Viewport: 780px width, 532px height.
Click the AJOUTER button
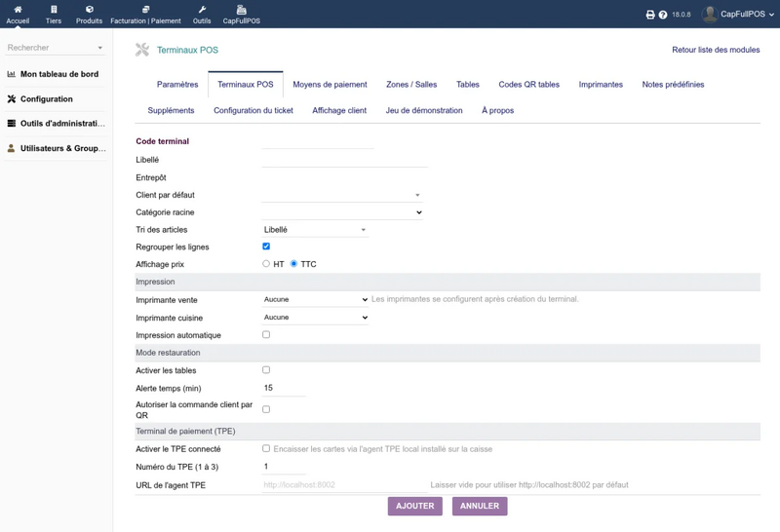pyautogui.click(x=415, y=506)
